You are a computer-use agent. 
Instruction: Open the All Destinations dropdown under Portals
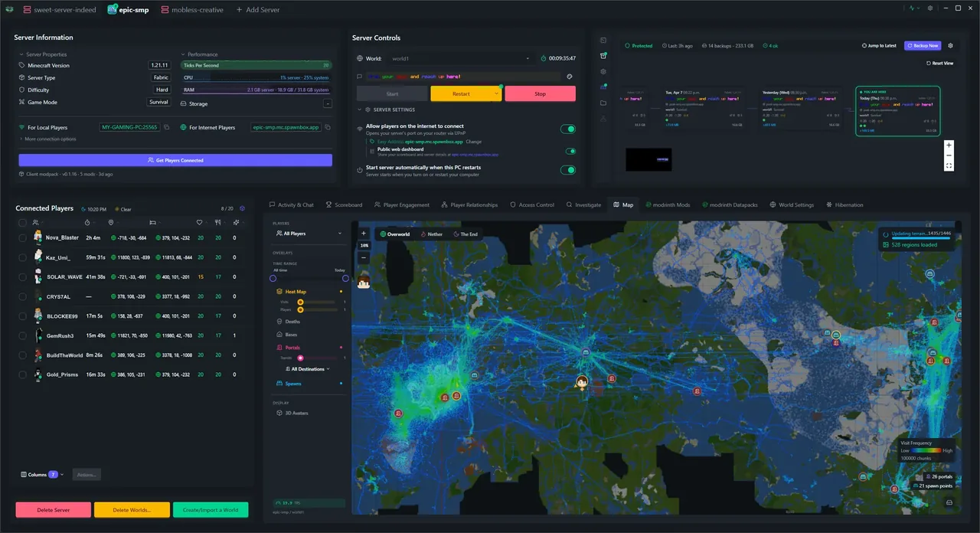tap(307, 368)
